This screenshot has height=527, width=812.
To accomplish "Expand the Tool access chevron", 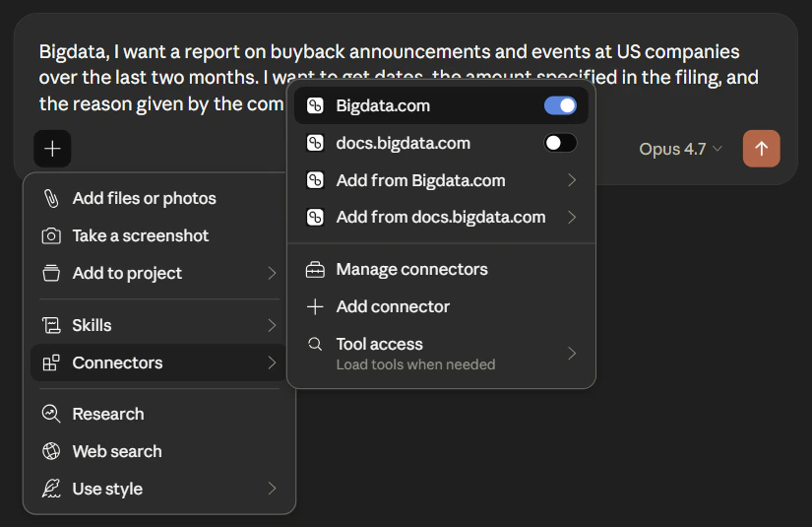I will [572, 354].
